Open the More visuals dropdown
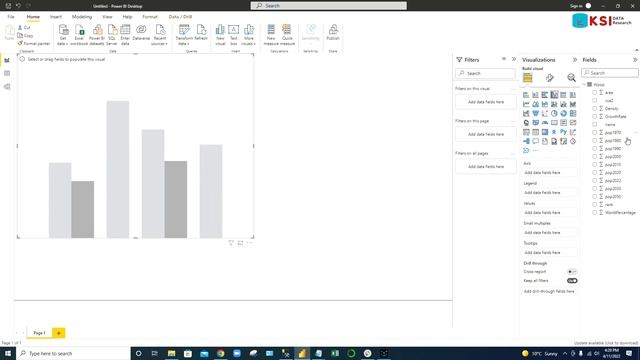640x360 pixels. 249,35
